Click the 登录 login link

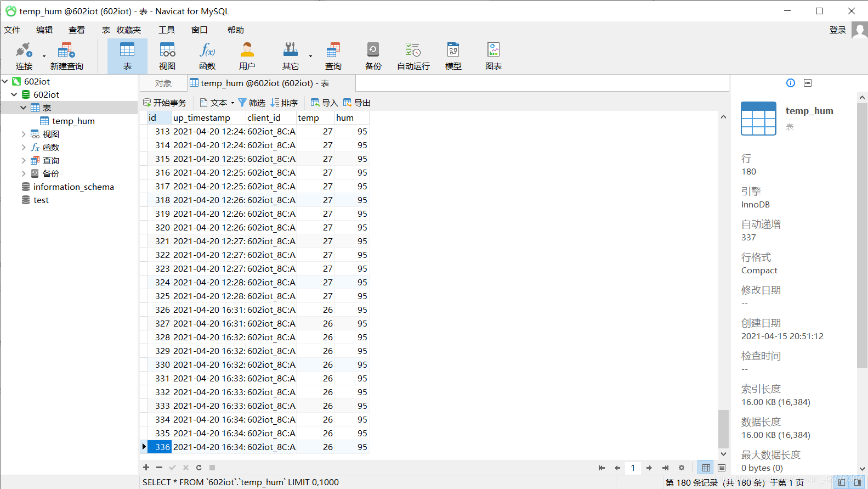(837, 30)
